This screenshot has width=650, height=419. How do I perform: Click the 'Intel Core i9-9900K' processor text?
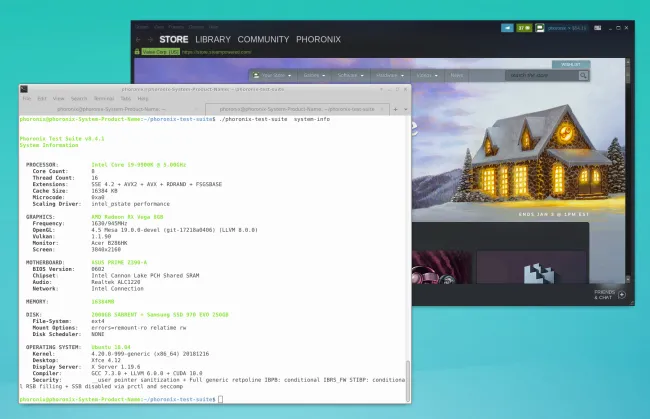pyautogui.click(x=138, y=165)
